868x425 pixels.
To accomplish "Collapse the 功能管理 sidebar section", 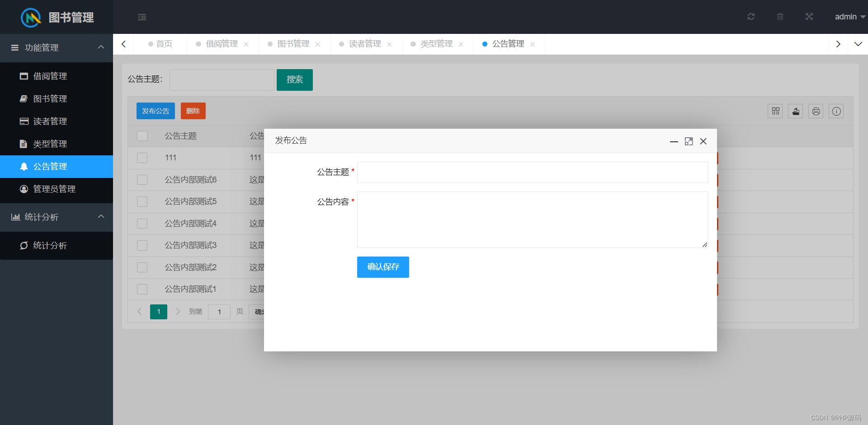I will pos(57,47).
